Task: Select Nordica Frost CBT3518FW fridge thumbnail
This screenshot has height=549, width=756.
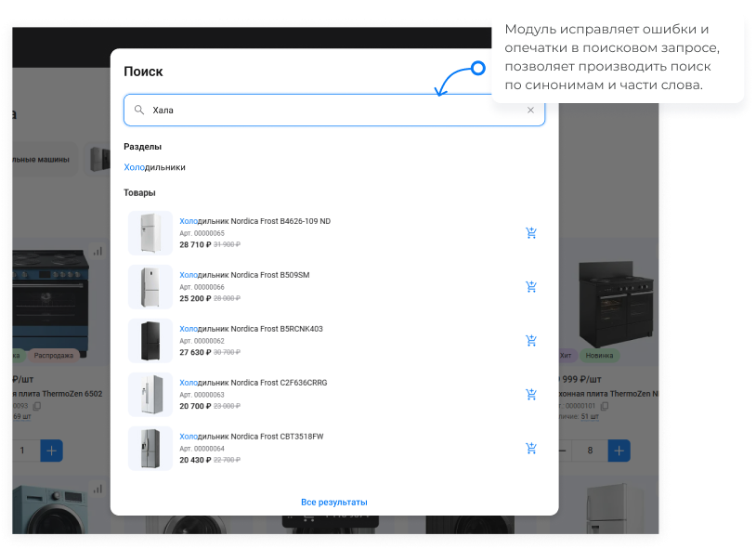Action: click(150, 449)
